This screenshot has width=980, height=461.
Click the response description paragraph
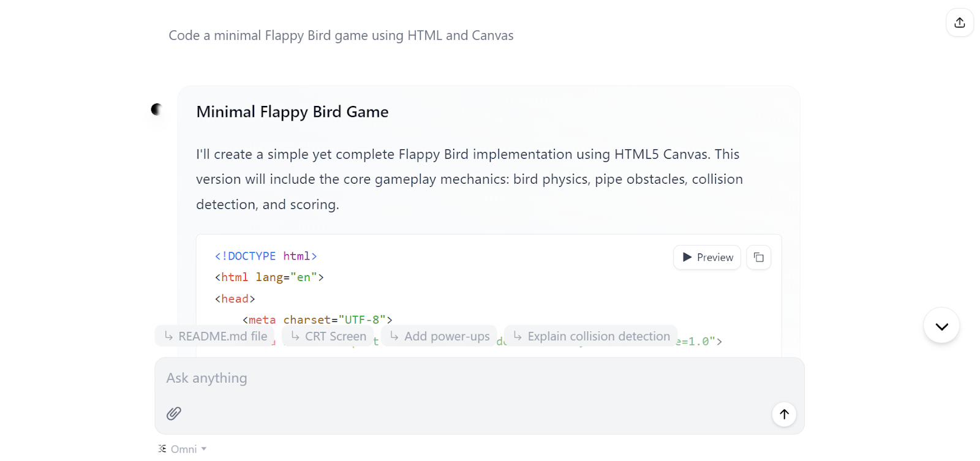[469, 179]
